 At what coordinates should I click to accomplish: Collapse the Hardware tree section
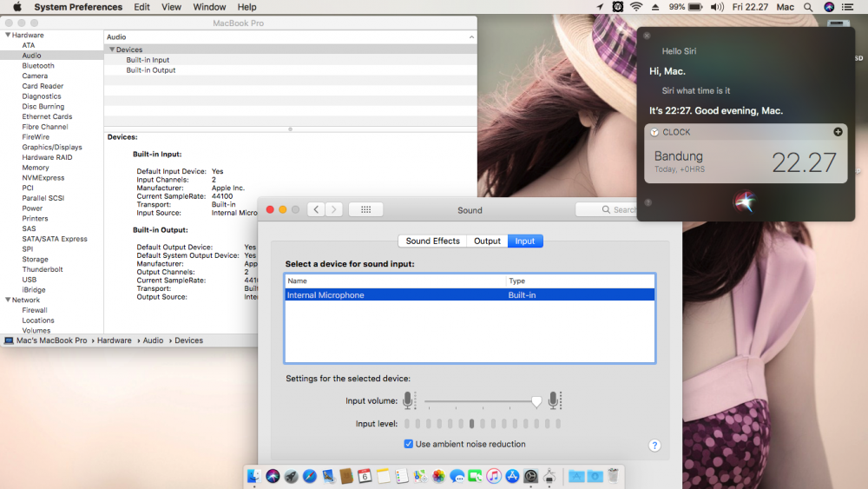tap(8, 35)
